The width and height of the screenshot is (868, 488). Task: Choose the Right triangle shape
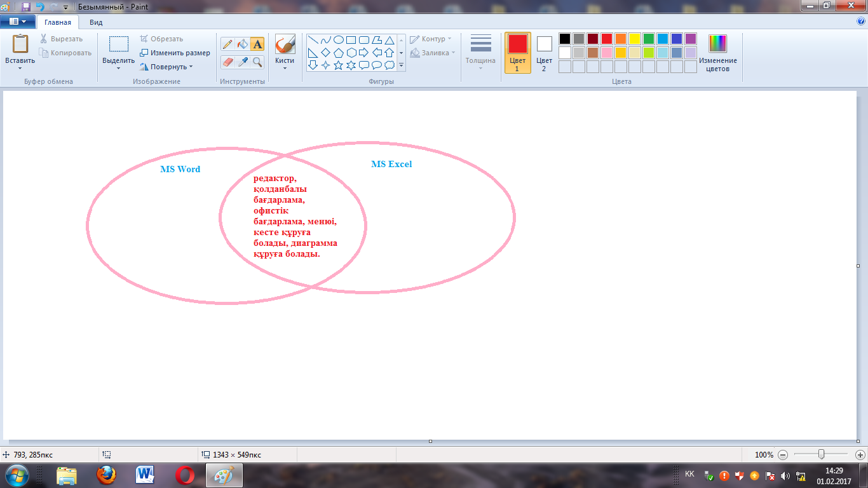[x=313, y=52]
